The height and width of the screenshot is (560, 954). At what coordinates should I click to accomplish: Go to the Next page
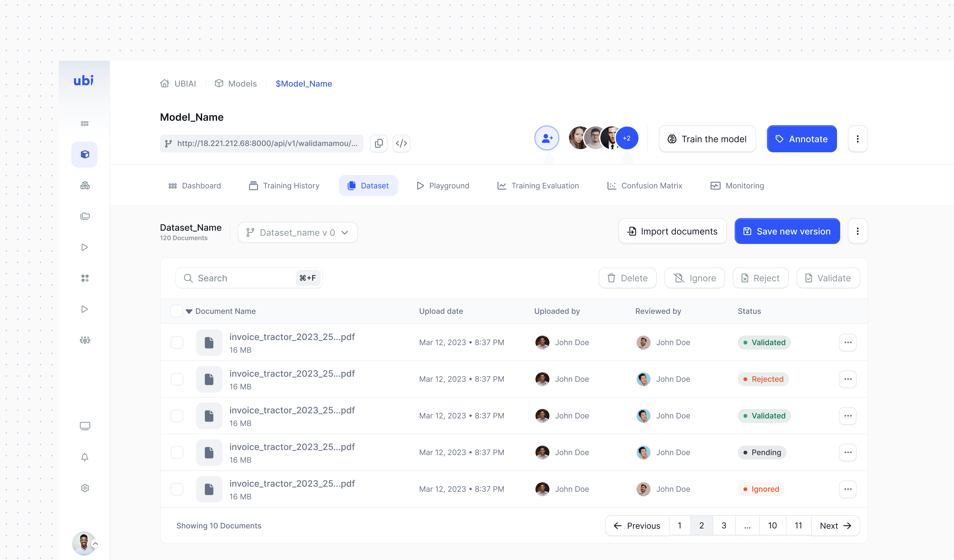(835, 526)
